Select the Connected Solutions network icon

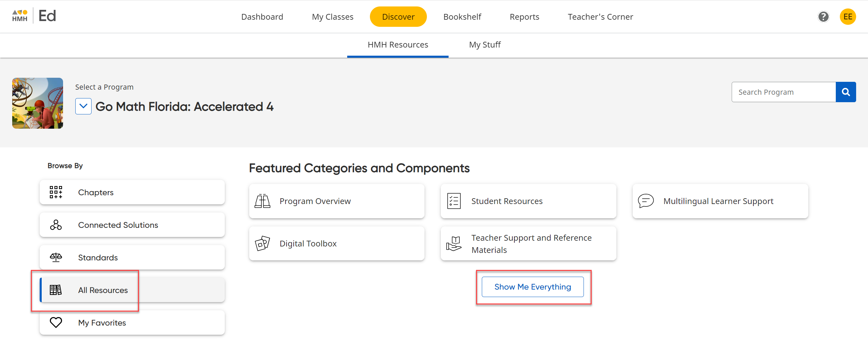56,225
